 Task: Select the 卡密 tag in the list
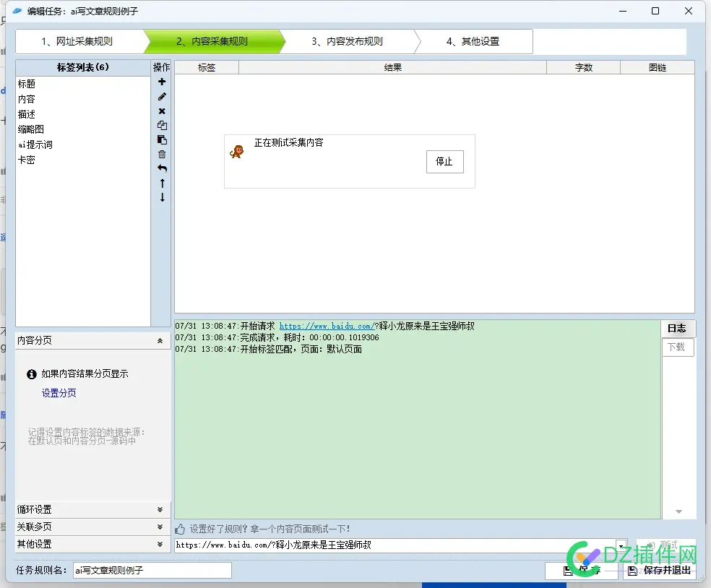[x=83, y=160]
